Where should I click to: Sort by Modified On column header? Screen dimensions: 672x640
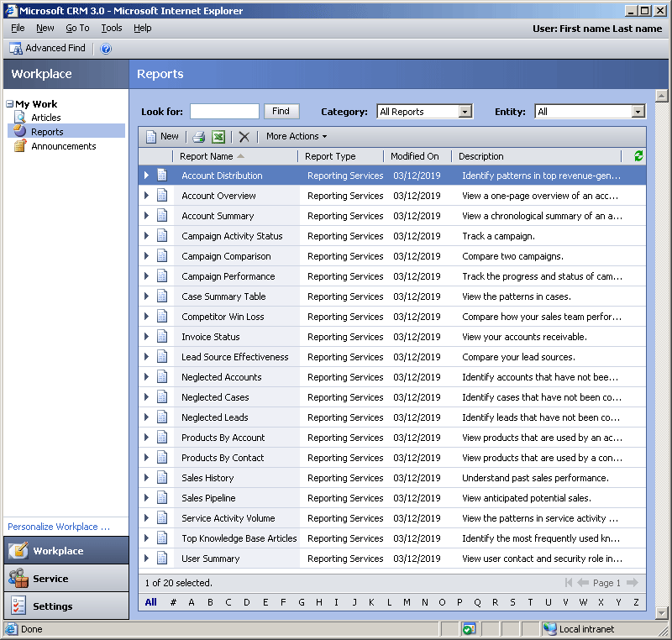(417, 156)
